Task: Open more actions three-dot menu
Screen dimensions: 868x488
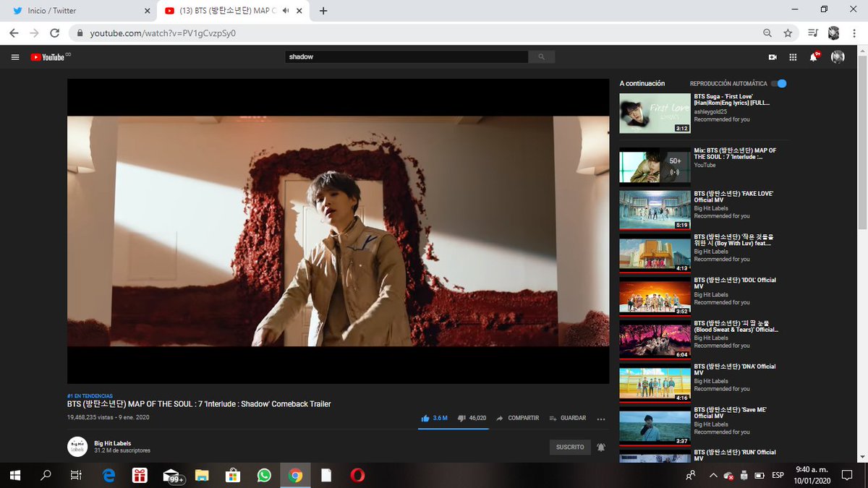Action: 600,419
